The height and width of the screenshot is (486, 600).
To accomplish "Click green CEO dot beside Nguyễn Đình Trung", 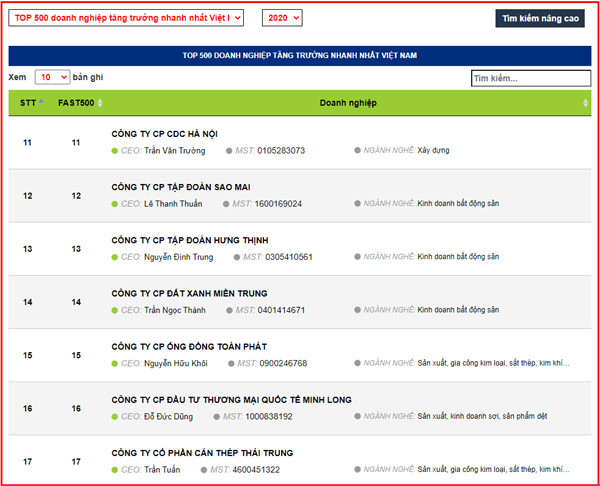I will (115, 257).
